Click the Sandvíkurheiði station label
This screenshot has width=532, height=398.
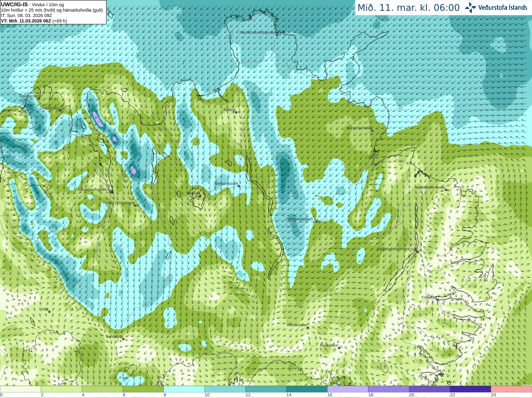tap(359, 128)
